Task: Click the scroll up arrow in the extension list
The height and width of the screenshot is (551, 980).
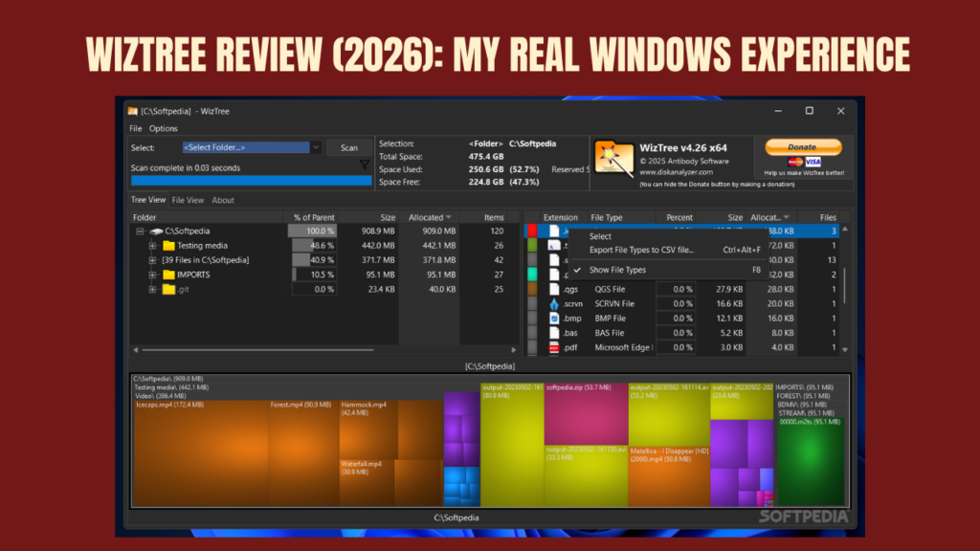Action: tap(845, 230)
